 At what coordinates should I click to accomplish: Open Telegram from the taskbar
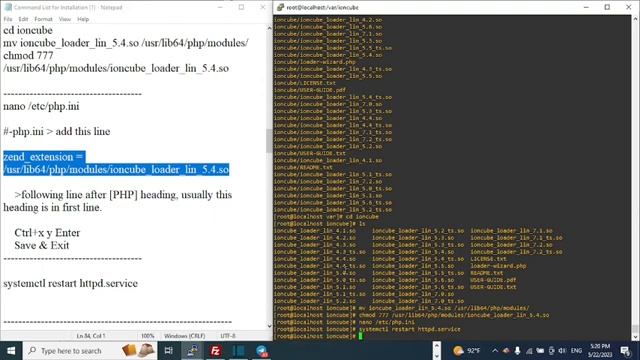tap(261, 351)
